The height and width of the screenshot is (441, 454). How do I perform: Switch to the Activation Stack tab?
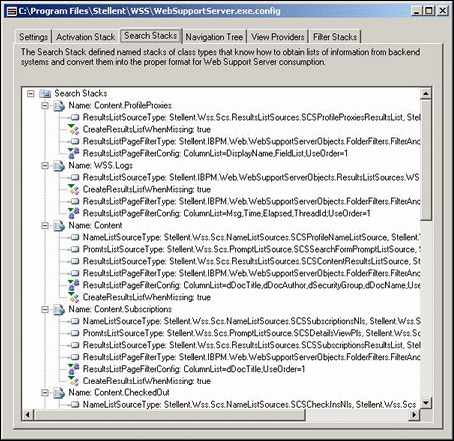[x=85, y=37]
